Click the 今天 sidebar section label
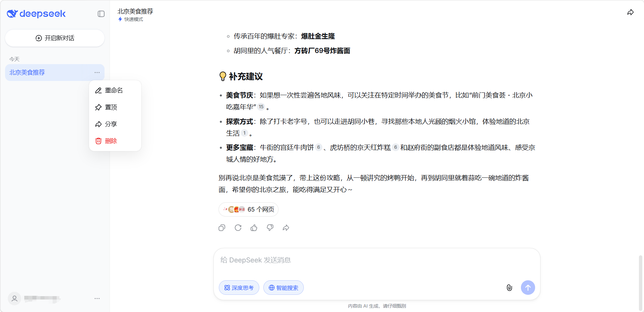644x312 pixels. click(x=14, y=59)
